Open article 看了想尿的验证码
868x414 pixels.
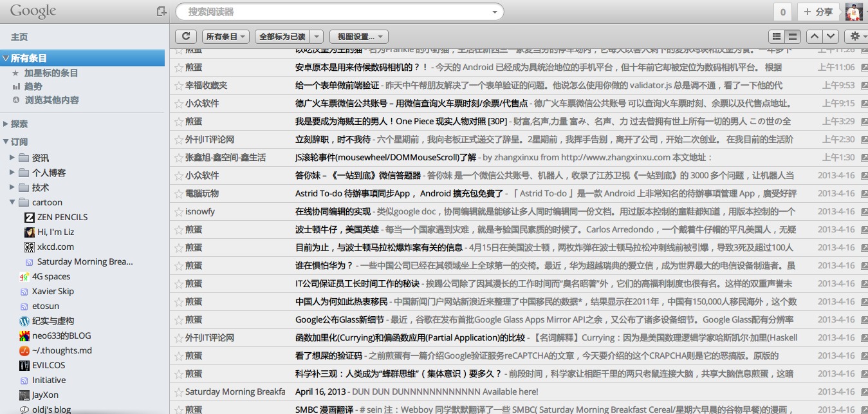tap(329, 355)
